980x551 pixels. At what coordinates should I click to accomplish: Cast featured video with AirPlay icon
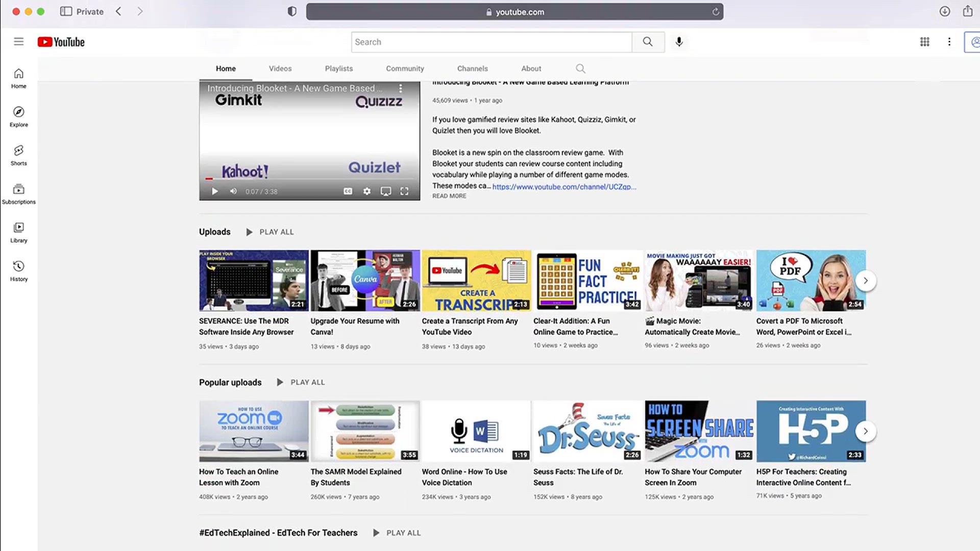pos(386,191)
